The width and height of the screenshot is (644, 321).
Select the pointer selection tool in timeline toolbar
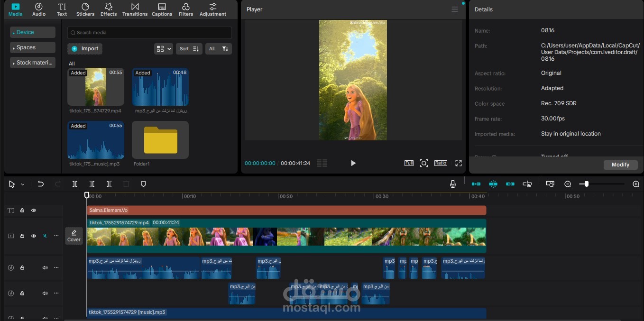pos(12,184)
